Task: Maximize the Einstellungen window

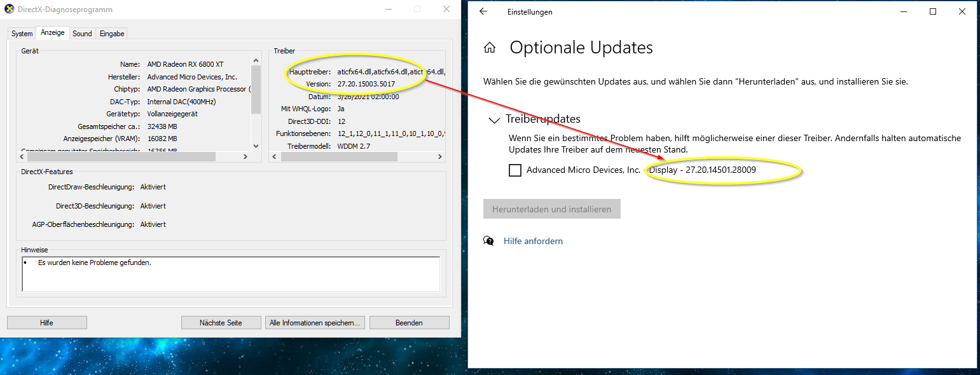Action: (x=933, y=11)
